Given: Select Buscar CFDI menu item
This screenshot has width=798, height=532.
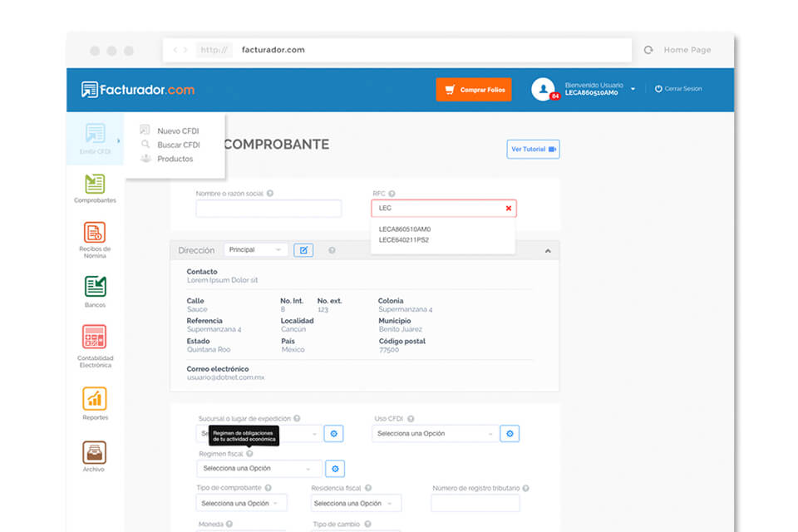Looking at the screenshot, I should (178, 145).
